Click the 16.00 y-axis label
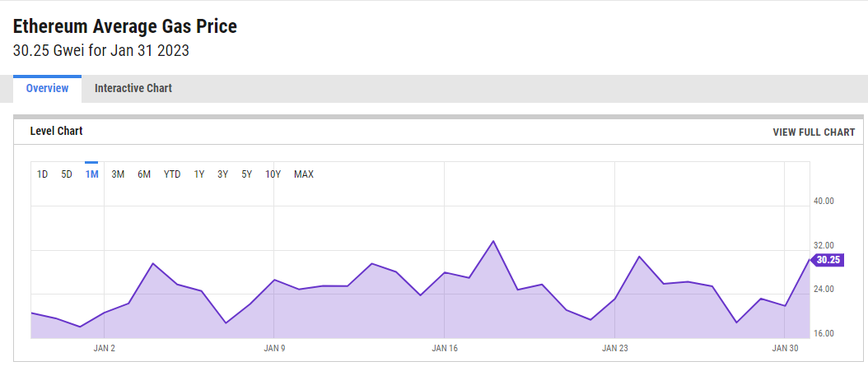 [824, 333]
